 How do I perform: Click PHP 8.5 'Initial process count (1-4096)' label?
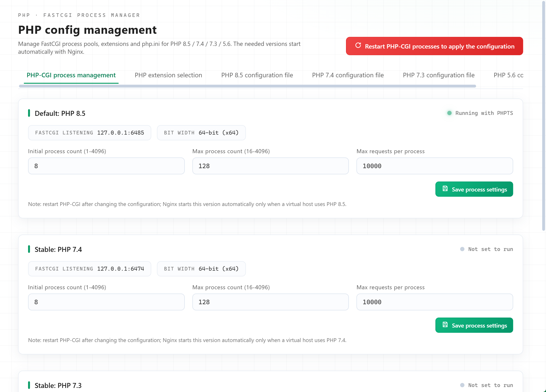(67, 151)
